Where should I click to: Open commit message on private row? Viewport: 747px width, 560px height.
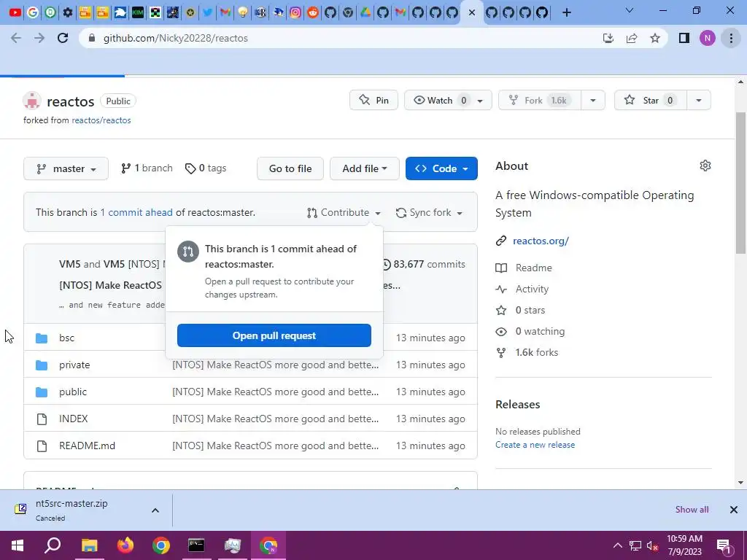coord(275,365)
